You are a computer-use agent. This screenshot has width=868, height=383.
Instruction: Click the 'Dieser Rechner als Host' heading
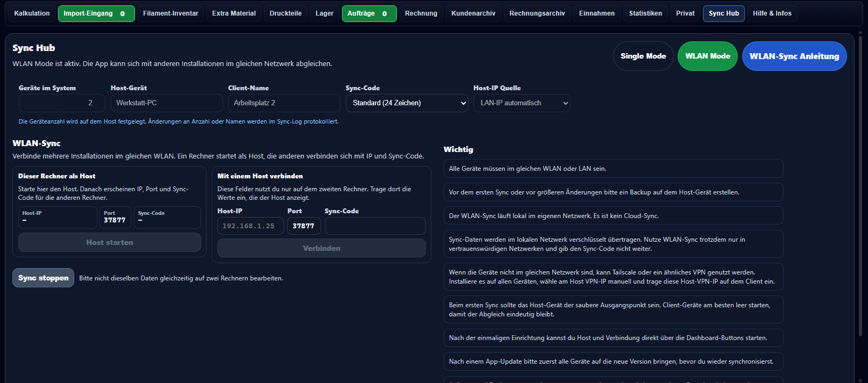[x=57, y=176]
